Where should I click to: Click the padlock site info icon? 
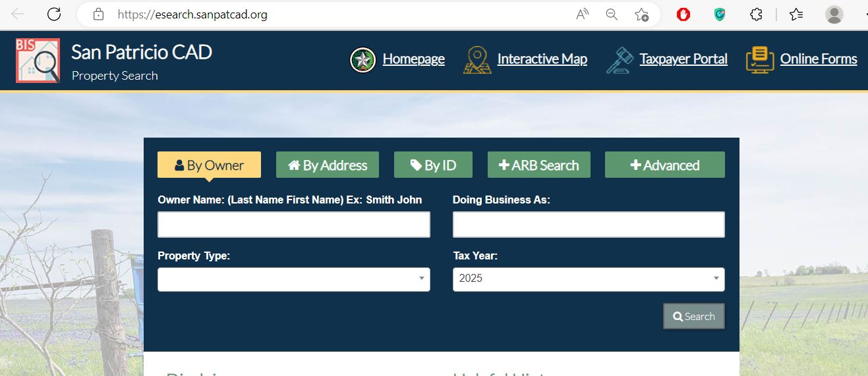pos(98,14)
